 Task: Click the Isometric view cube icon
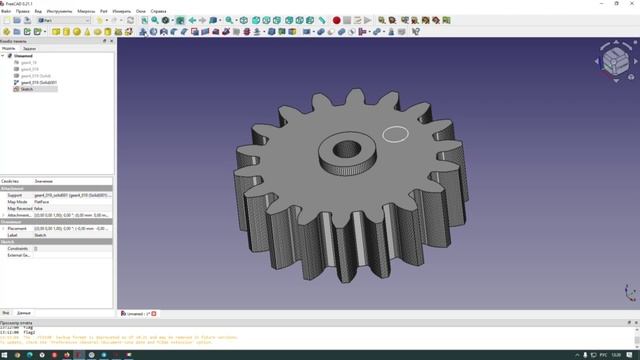[244, 20]
